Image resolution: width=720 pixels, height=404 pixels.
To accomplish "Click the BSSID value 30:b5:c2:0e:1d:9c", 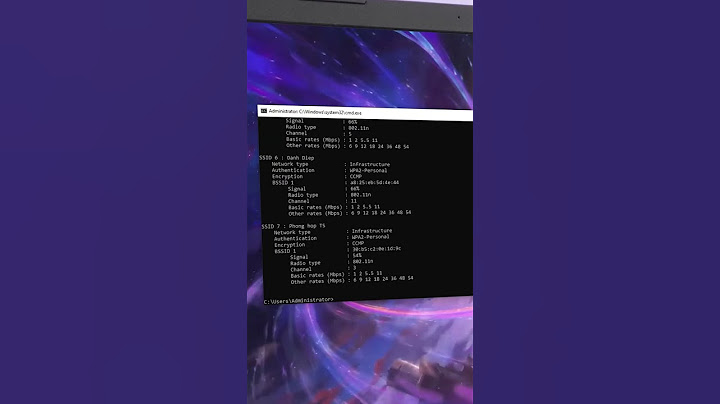I will click(377, 249).
